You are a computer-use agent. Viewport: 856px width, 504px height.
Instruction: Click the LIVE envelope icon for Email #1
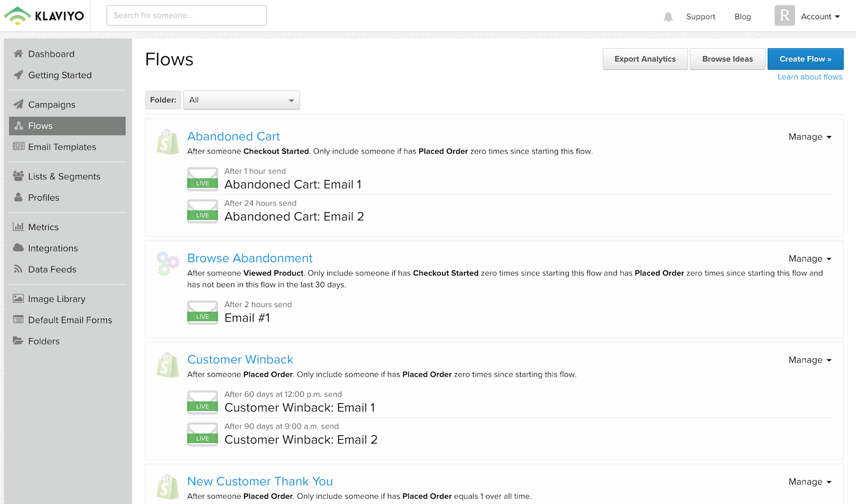(x=202, y=312)
